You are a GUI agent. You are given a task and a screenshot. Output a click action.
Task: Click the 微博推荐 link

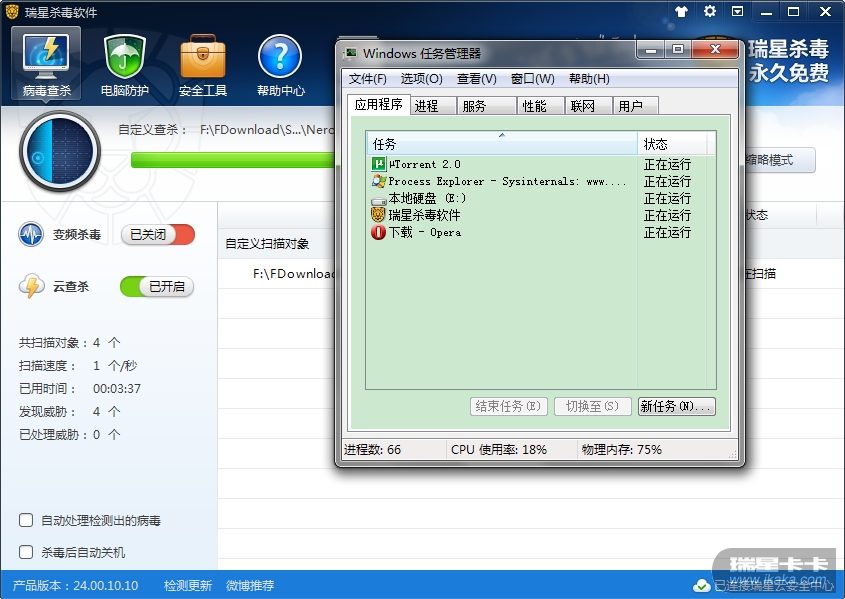coord(250,586)
